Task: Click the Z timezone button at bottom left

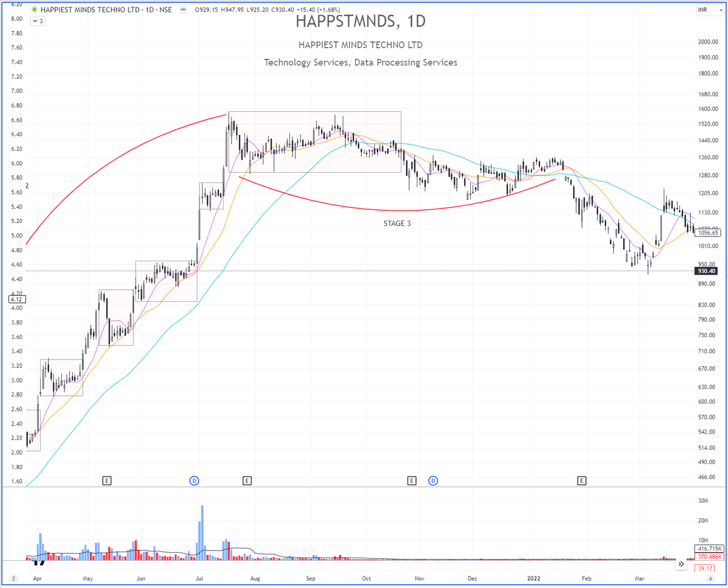Action: (13, 580)
